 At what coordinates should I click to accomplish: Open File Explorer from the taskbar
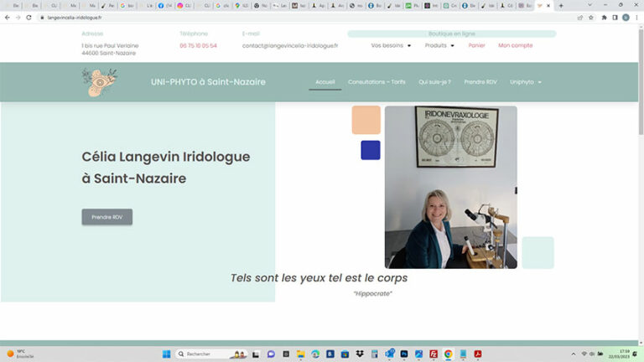point(301,354)
